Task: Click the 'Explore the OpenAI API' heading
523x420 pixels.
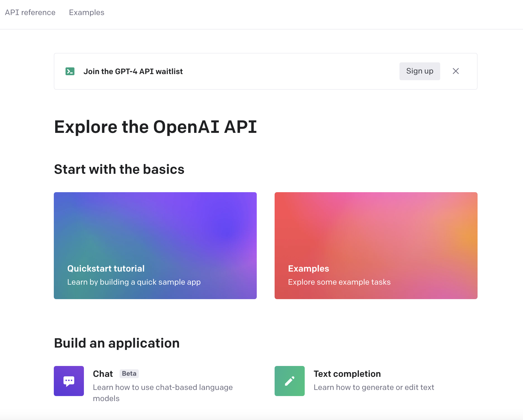Action: click(155, 127)
